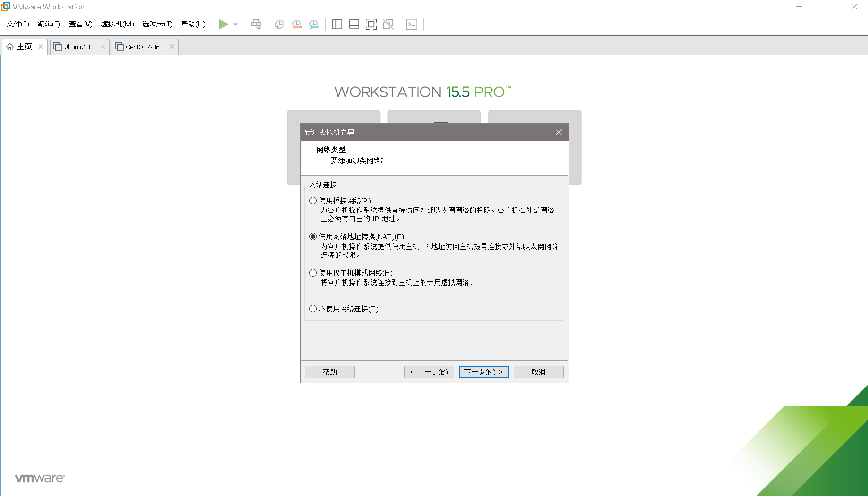This screenshot has height=496, width=868.
Task: Open the 帮助(H) menu
Action: click(x=194, y=24)
